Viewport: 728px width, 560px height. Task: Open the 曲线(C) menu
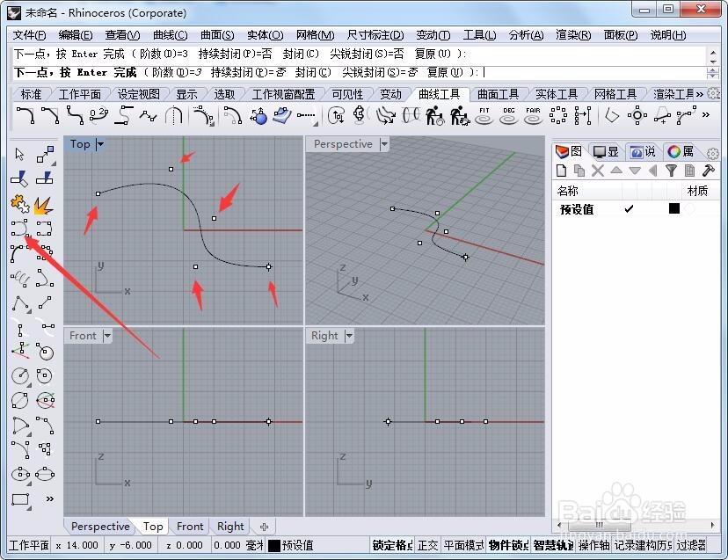coord(170,35)
